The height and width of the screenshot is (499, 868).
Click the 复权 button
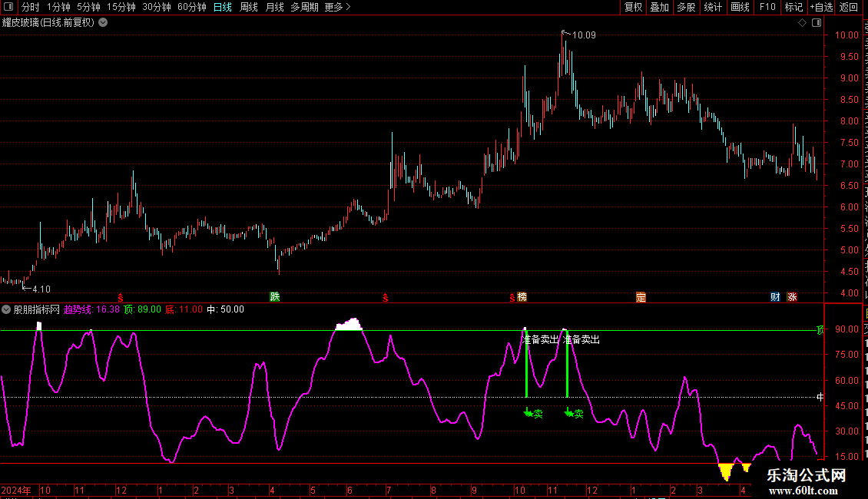click(x=633, y=7)
